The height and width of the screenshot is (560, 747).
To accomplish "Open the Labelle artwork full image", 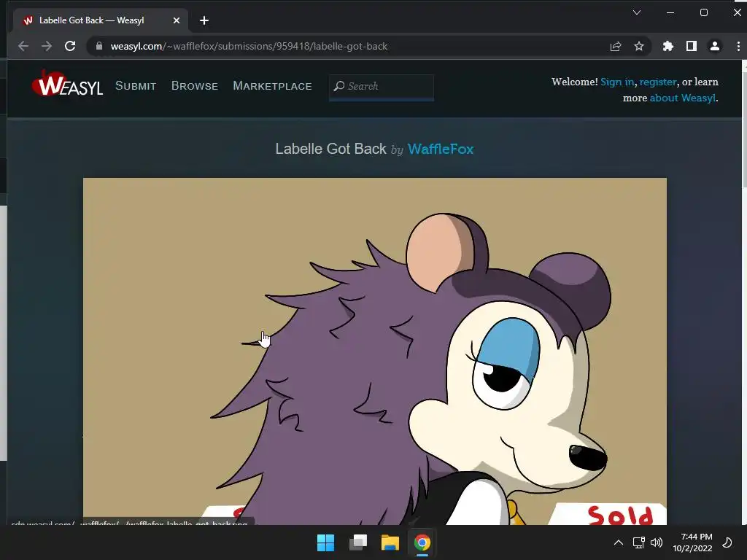I will point(375,351).
